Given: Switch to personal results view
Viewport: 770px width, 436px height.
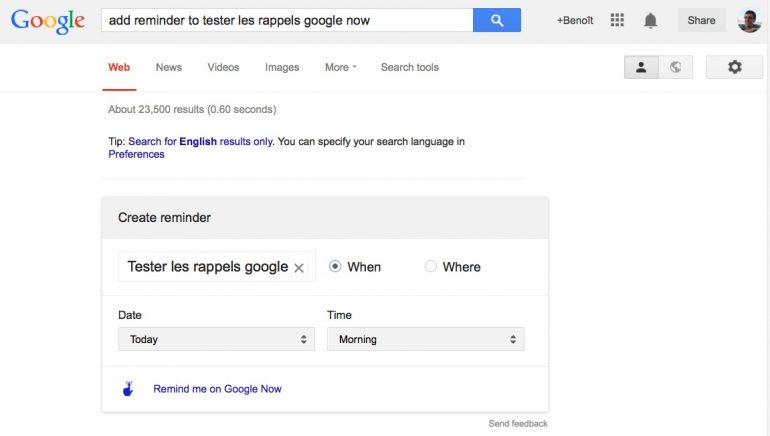Looking at the screenshot, I should pyautogui.click(x=641, y=67).
